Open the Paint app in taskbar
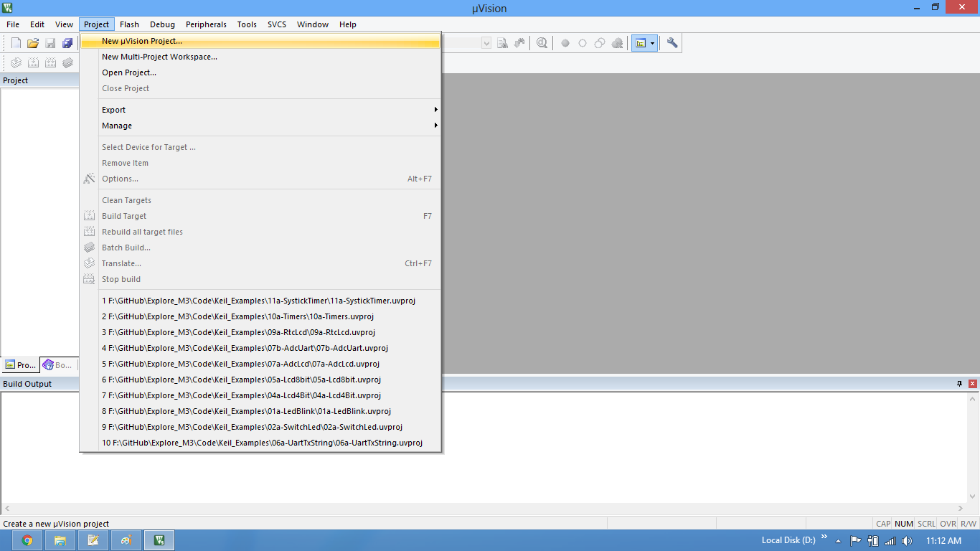This screenshot has height=551, width=980. coord(126,540)
